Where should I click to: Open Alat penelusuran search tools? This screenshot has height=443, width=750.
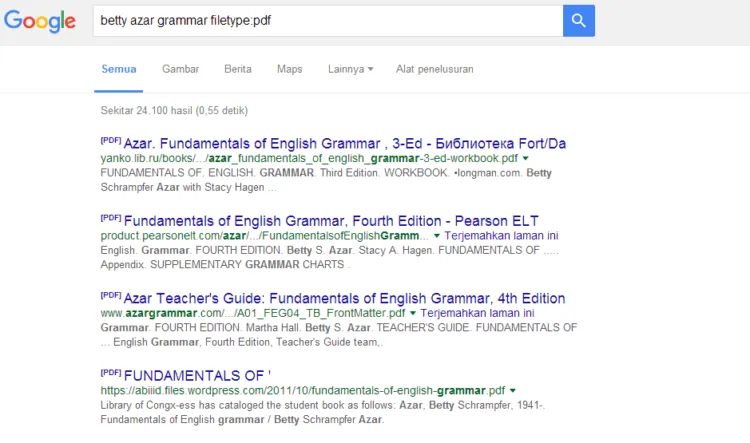tap(434, 69)
